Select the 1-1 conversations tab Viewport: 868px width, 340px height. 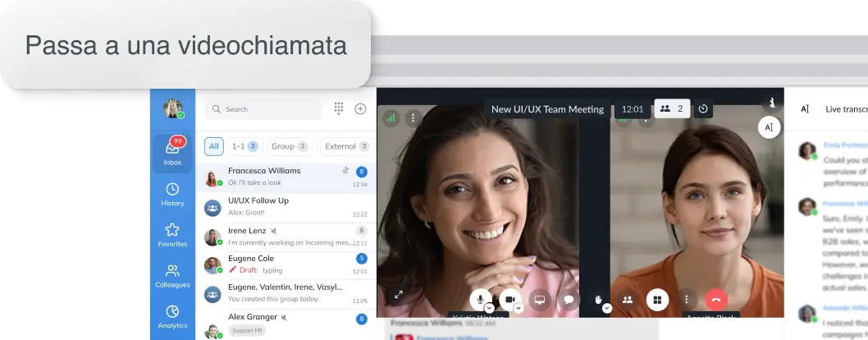(x=244, y=146)
